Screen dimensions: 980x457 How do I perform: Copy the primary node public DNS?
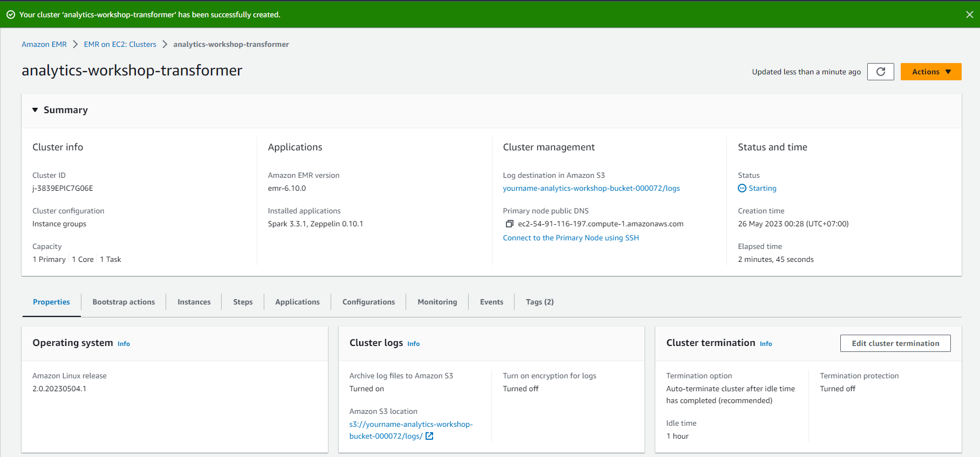point(509,224)
